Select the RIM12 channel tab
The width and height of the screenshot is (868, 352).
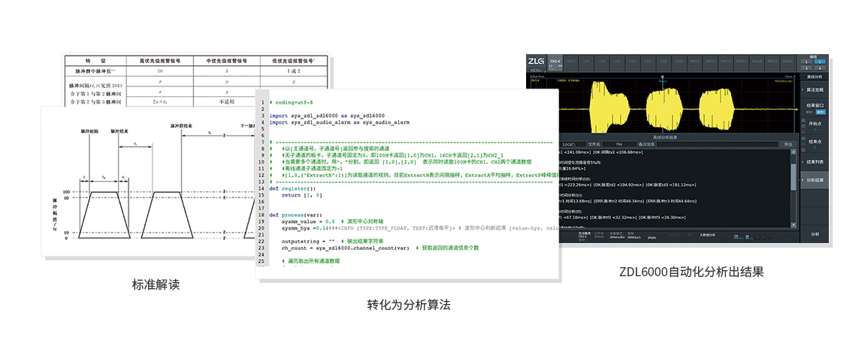pos(726,63)
